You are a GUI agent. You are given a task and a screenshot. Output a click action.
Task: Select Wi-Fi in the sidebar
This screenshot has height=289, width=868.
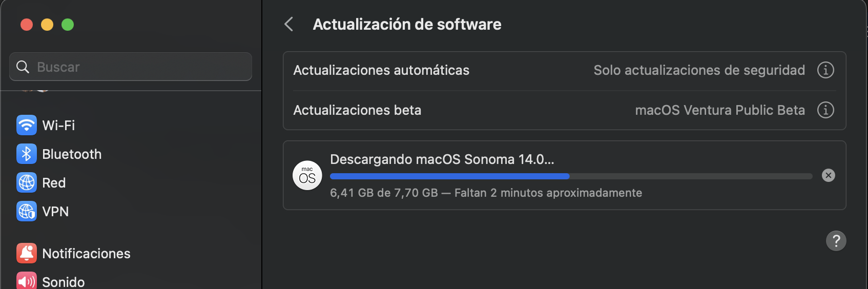[x=58, y=125]
